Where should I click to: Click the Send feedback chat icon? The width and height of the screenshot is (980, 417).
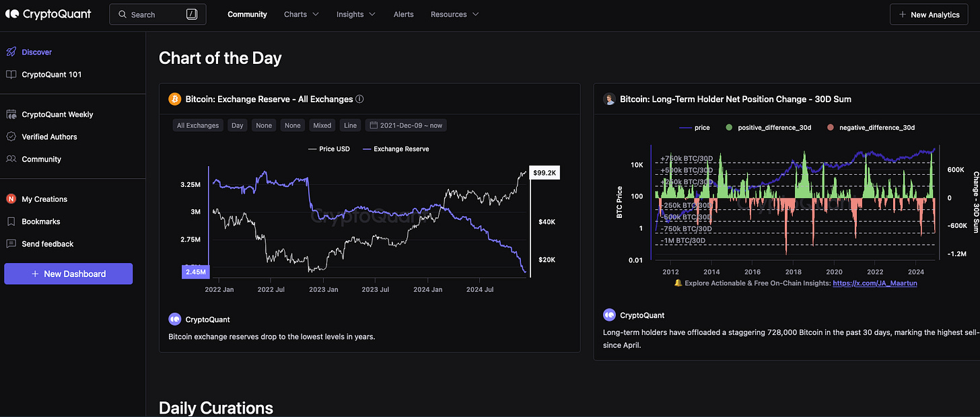11,243
